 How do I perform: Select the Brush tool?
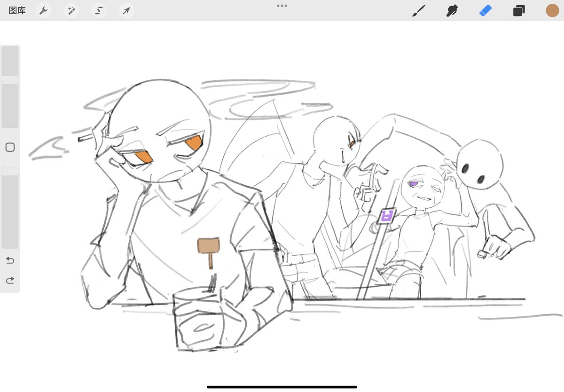pos(418,10)
